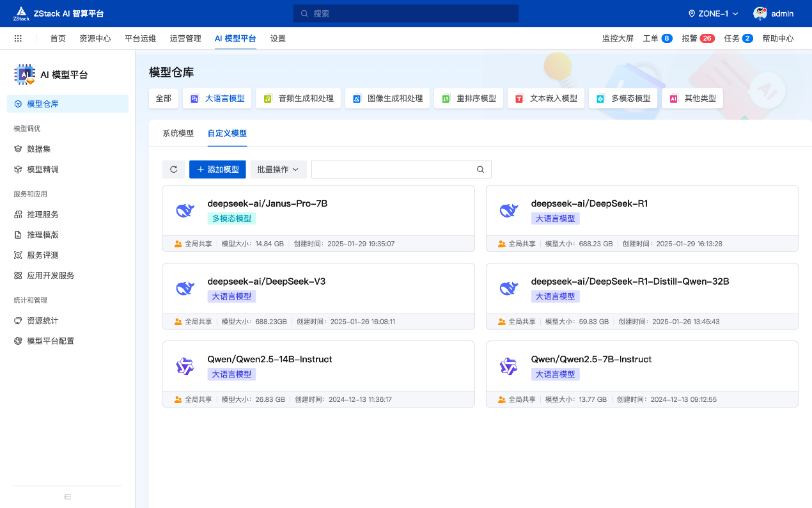Click the 添加模型 button
Screen dimensions: 812x508
coord(217,169)
